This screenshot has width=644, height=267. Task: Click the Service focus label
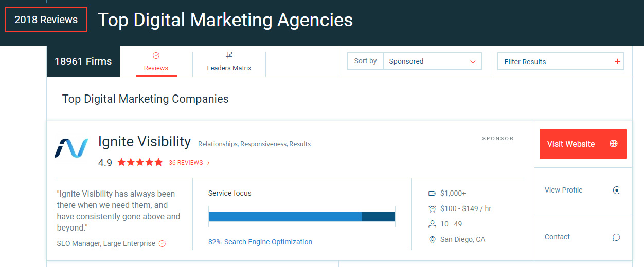coord(230,193)
